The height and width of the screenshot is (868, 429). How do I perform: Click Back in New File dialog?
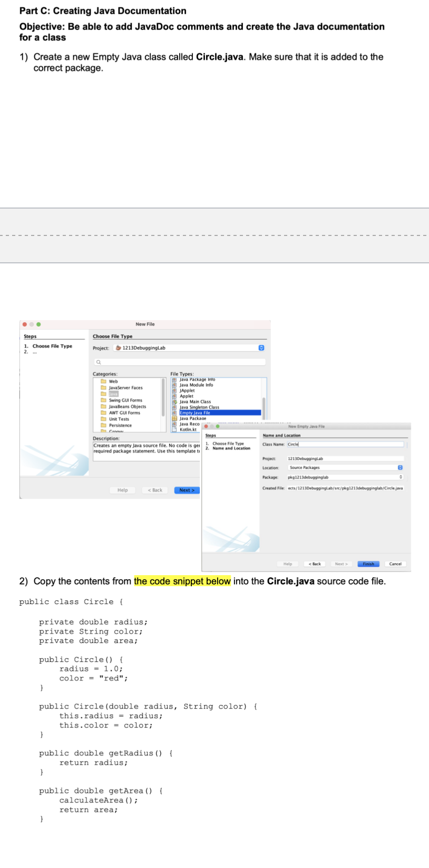pyautogui.click(x=155, y=490)
